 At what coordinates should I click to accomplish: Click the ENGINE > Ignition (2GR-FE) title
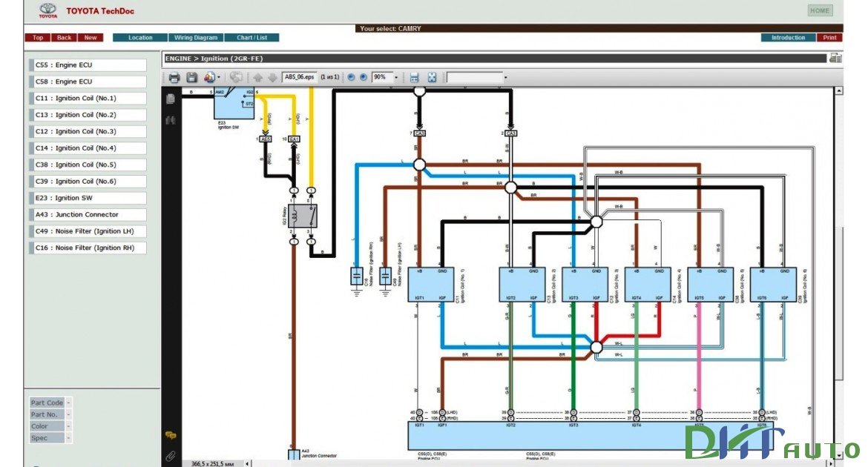(x=214, y=58)
